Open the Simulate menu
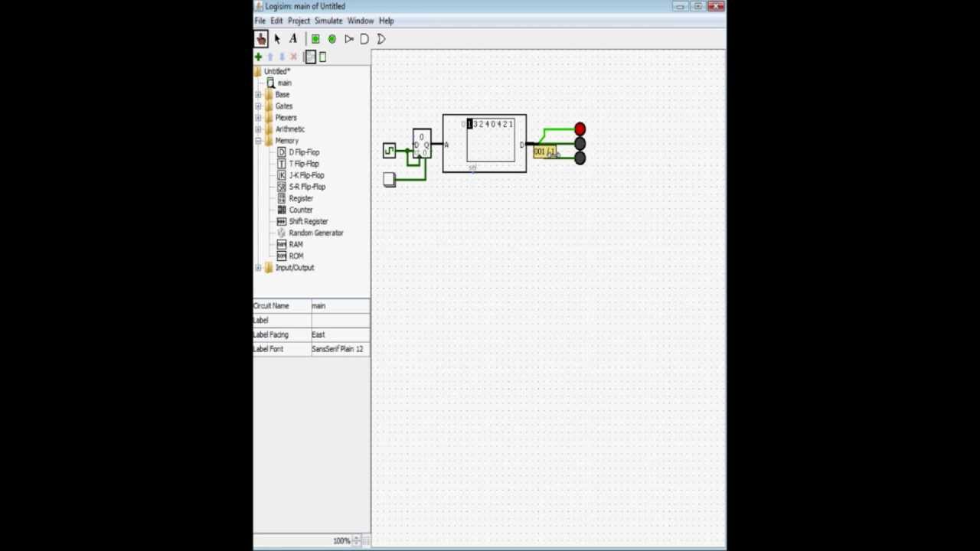Screen dimensions: 980x551 click(328, 21)
